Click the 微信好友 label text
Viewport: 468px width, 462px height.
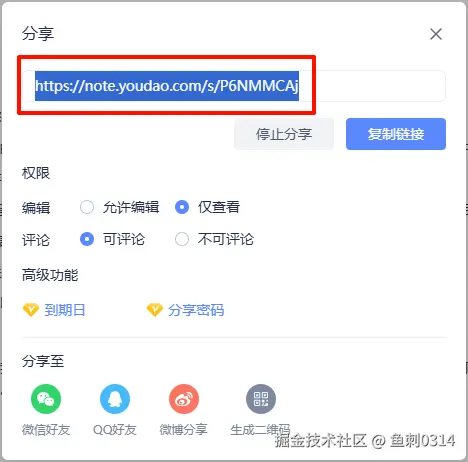click(46, 430)
